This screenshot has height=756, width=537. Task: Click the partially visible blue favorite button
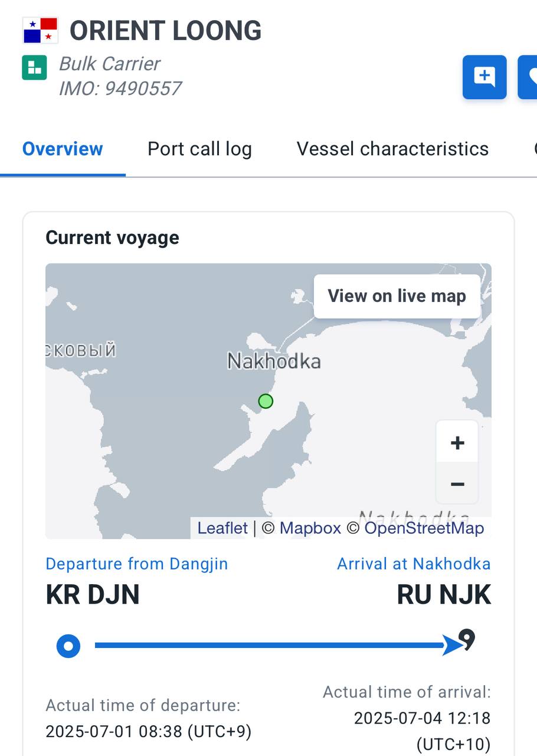[528, 77]
